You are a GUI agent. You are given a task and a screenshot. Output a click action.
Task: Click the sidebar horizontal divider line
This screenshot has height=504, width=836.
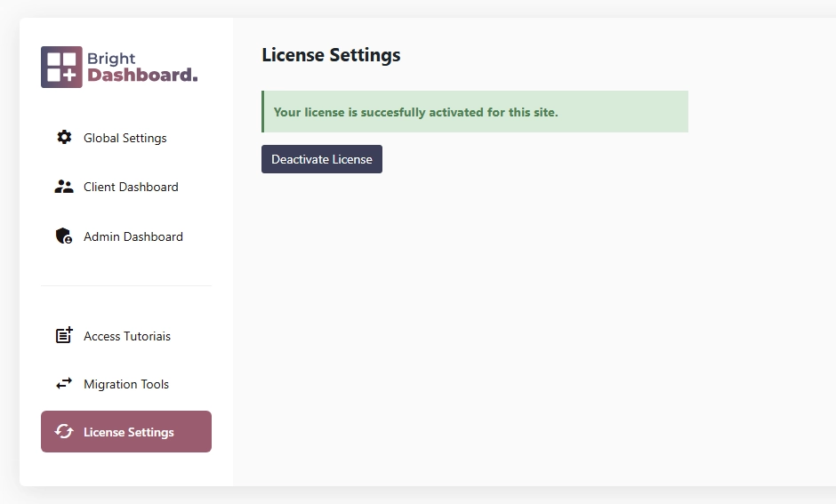click(126, 286)
